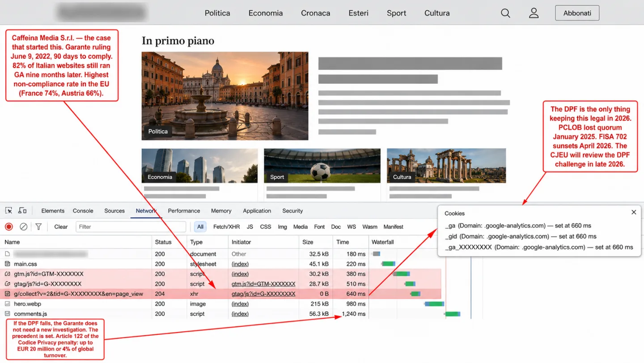Screen dimensions: 644x363
Task: Go to the Politica section
Action: pos(217,13)
